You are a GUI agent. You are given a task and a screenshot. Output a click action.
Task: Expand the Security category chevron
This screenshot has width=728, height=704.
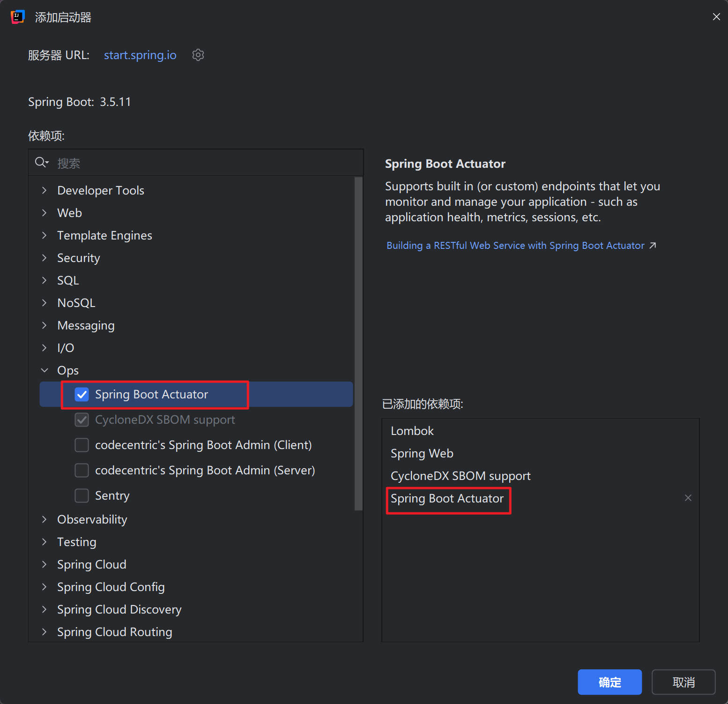click(45, 258)
